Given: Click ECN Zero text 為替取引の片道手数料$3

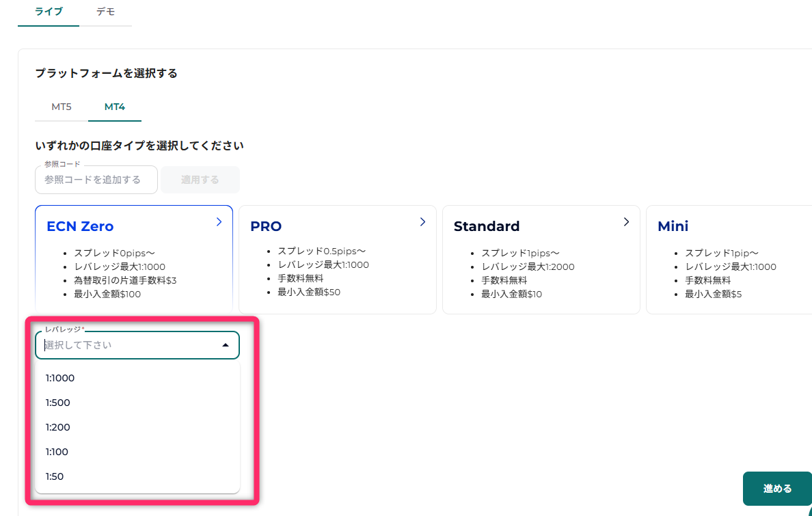Looking at the screenshot, I should [125, 280].
